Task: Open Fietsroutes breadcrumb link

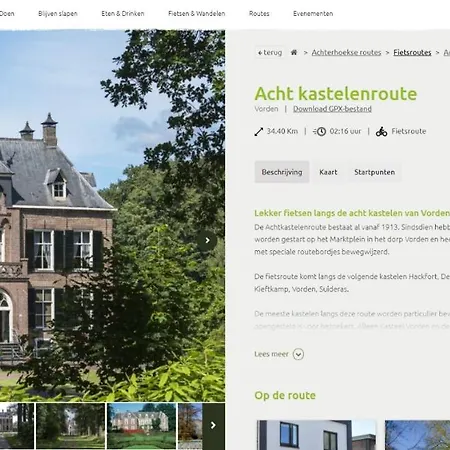Action: point(412,52)
